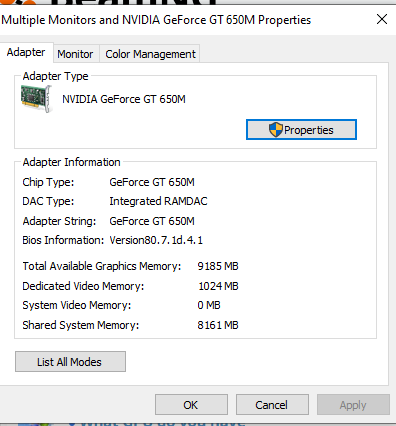
Task: Click the dialog title bar text
Action: click(x=156, y=20)
